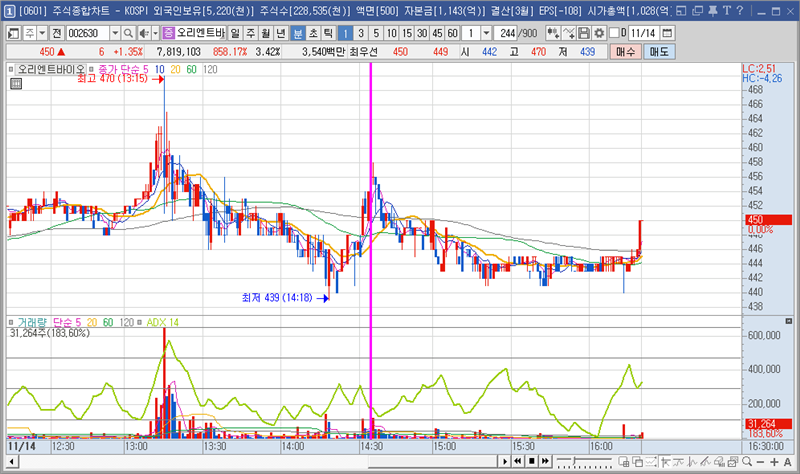Image resolution: width=800 pixels, height=474 pixels.
Task: Toggle the 거래량 volume indicator checkbox
Action: coord(12,322)
